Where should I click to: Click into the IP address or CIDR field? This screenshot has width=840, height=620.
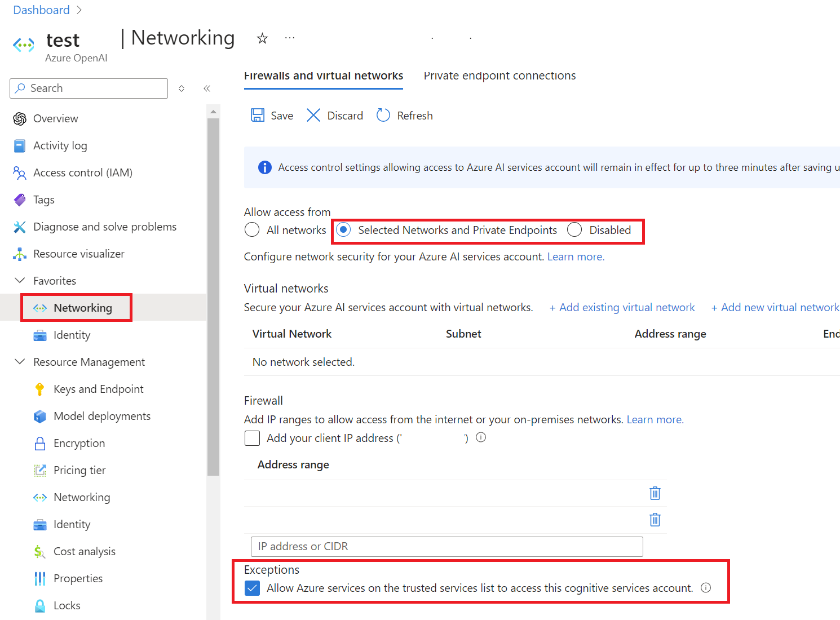tap(447, 546)
